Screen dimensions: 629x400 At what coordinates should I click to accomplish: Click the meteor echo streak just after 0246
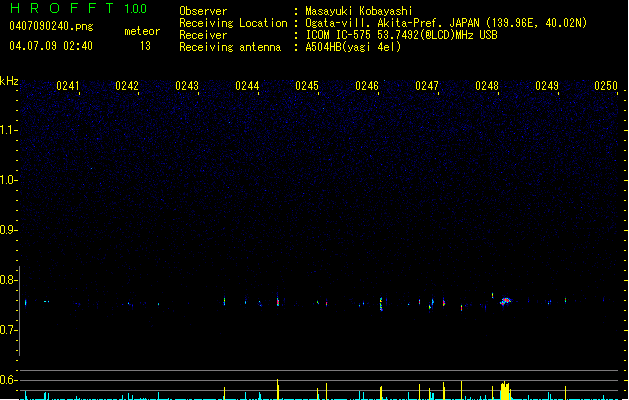click(381, 304)
